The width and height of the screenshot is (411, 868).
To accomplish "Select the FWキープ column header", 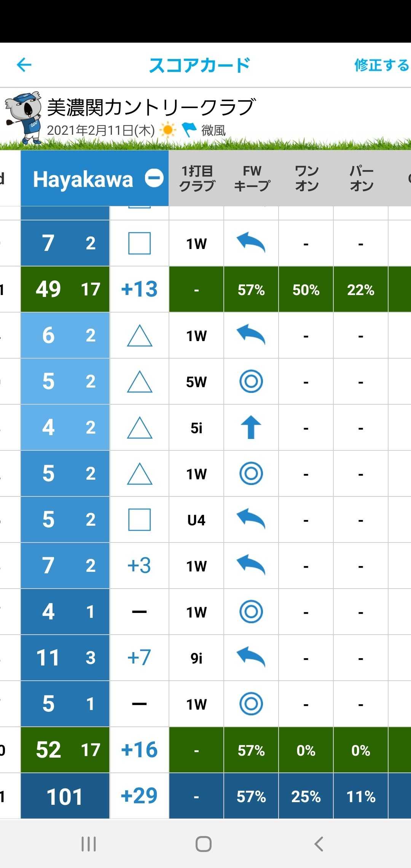I will click(252, 178).
